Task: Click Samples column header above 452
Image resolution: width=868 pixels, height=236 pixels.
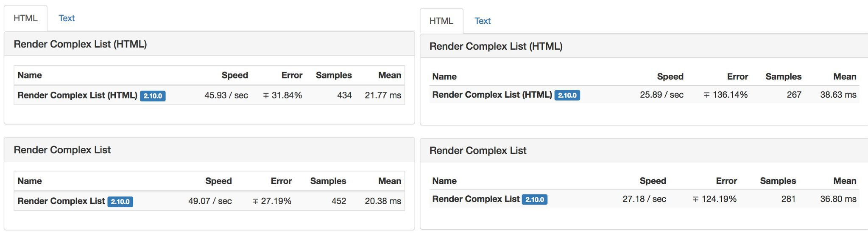Action: [328, 181]
